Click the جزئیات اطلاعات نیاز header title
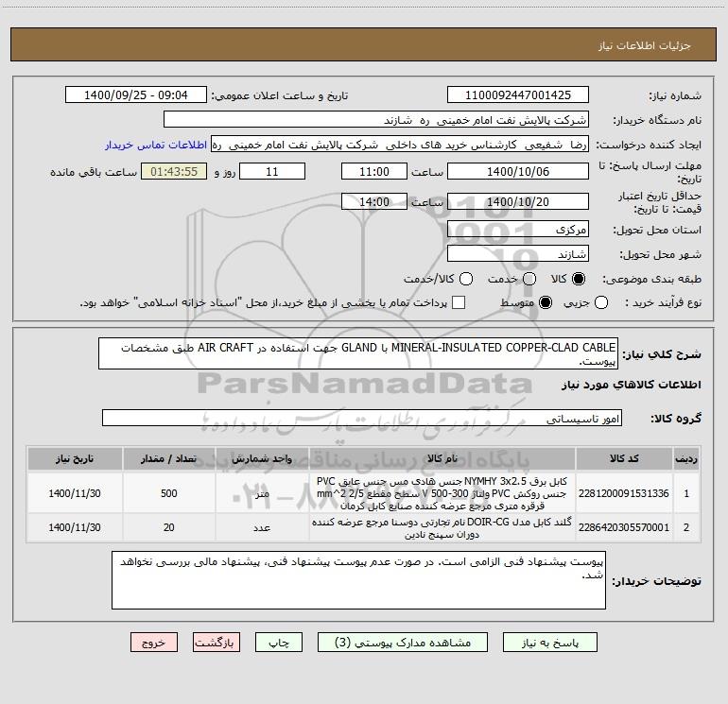 [645, 45]
